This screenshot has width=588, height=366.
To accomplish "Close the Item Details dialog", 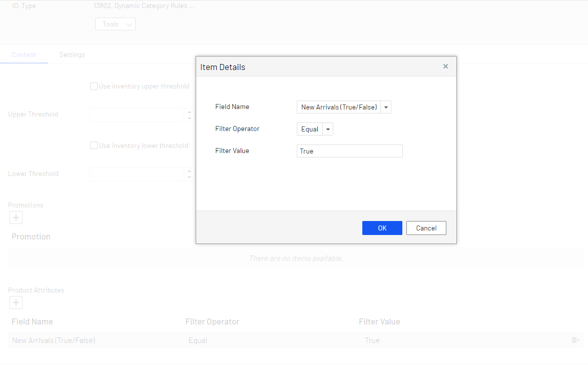I will point(445,66).
